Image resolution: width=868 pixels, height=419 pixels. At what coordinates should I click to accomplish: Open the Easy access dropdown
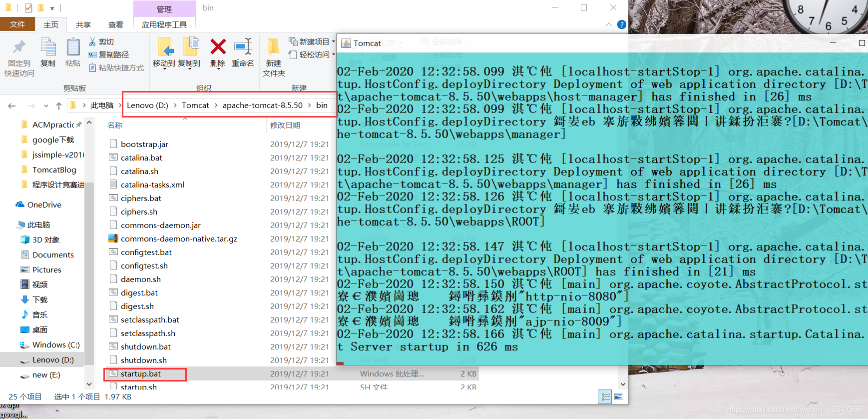pos(312,54)
